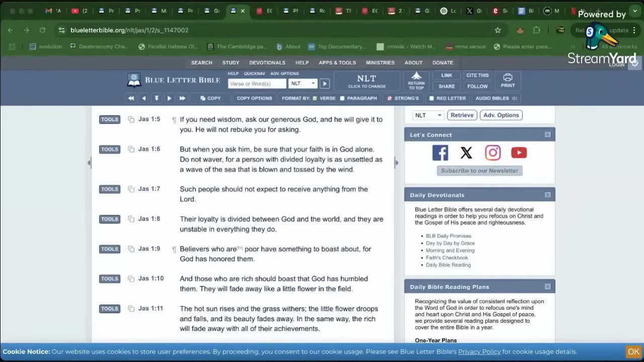Open the Ministries menu
This screenshot has width=644, height=362.
click(380, 63)
